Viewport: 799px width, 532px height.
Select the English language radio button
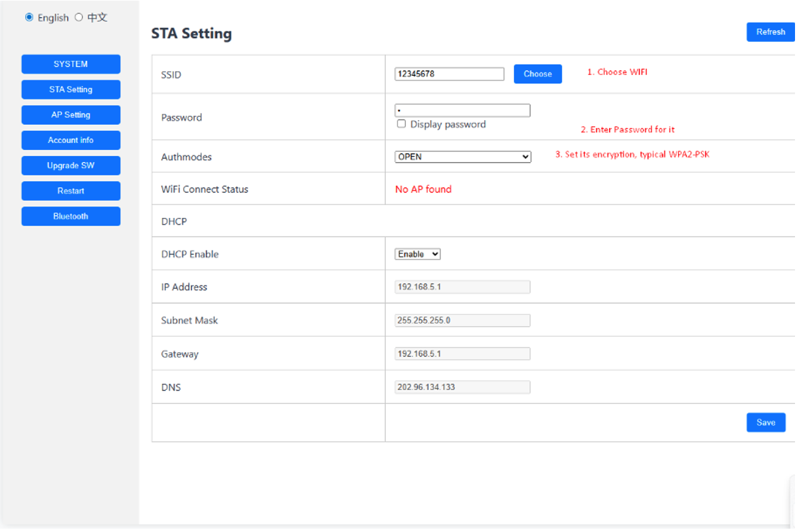tap(29, 18)
